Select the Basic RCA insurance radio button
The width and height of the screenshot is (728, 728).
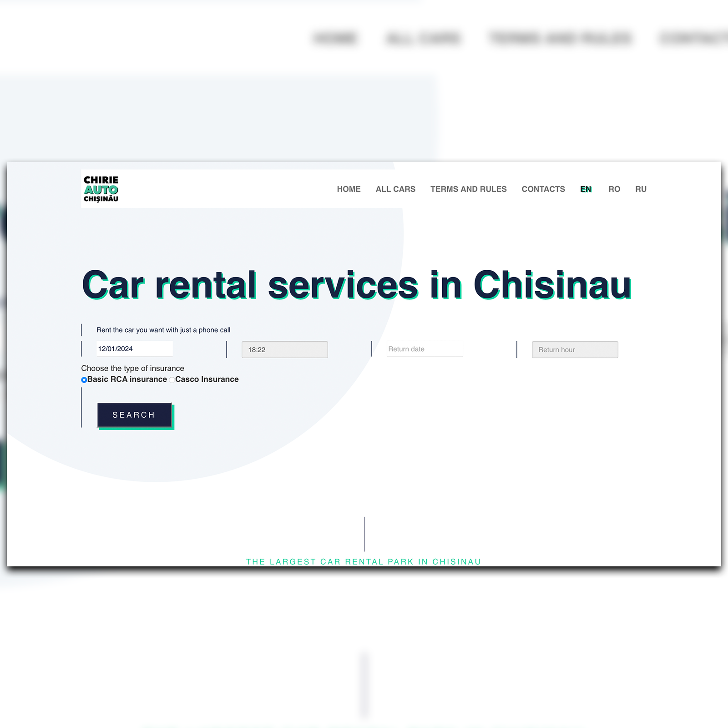pos(84,380)
